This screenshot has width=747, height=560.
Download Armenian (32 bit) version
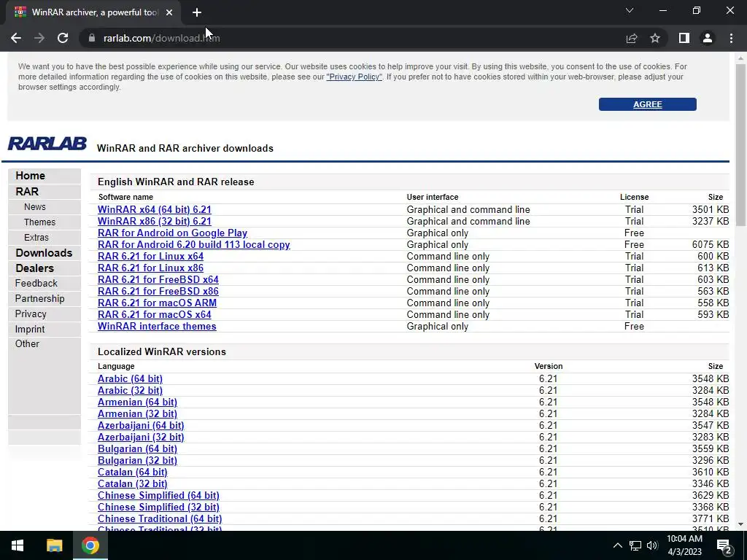(x=137, y=414)
